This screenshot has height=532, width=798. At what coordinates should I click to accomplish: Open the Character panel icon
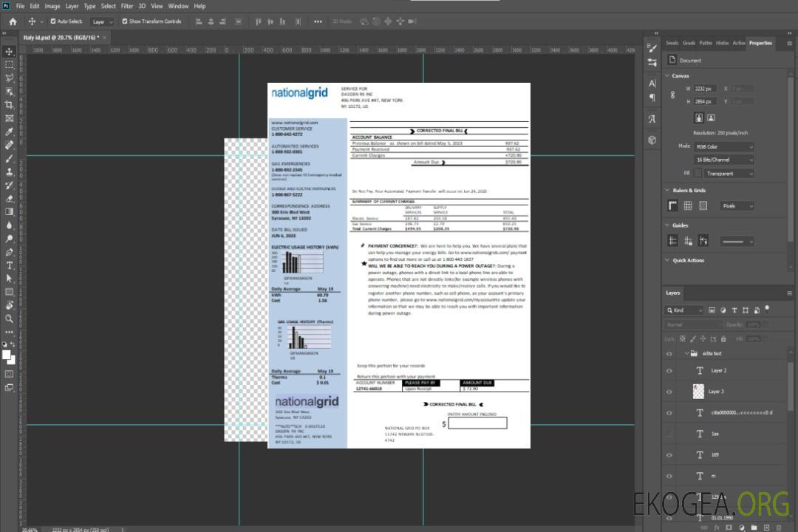652,83
